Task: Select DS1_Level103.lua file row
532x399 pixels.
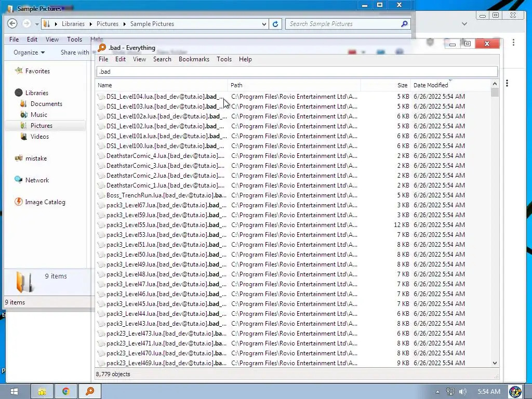Action: [293, 106]
